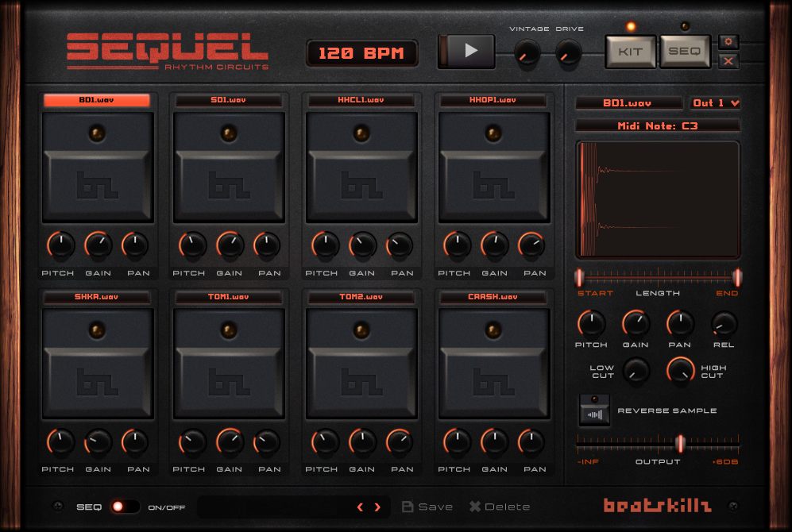The image size is (792, 532).
Task: Click the sample editor PITCH knob
Action: pos(591,323)
